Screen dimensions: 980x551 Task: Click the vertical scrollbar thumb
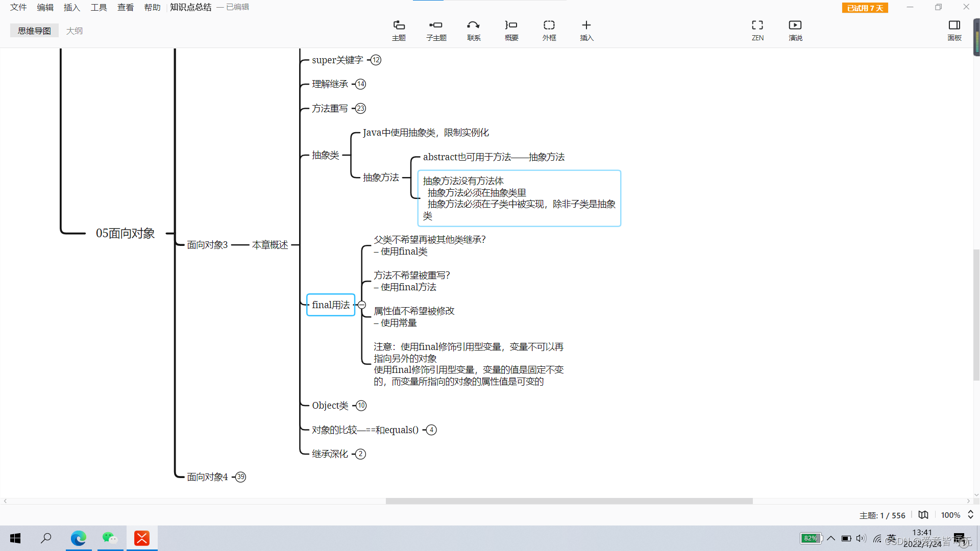tap(976, 315)
